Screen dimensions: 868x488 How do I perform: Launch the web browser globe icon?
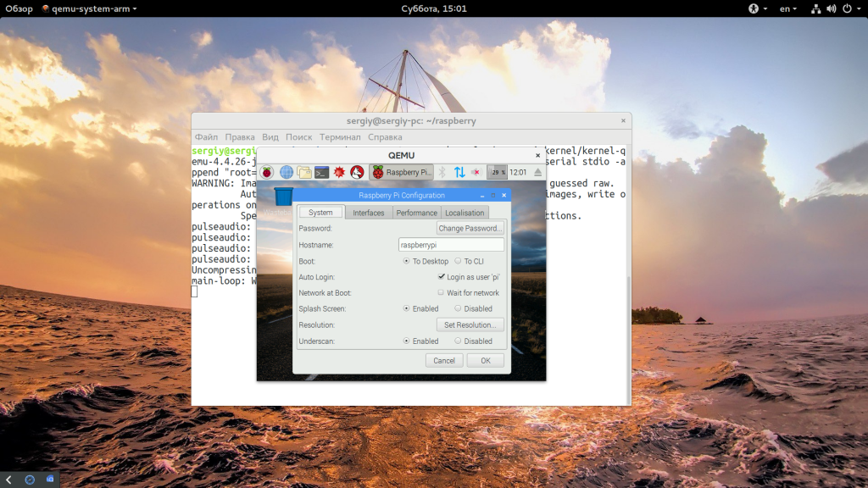[x=287, y=172]
